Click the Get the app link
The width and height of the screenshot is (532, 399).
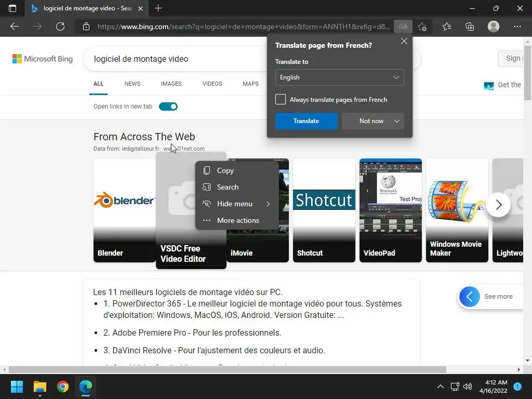[503, 85]
